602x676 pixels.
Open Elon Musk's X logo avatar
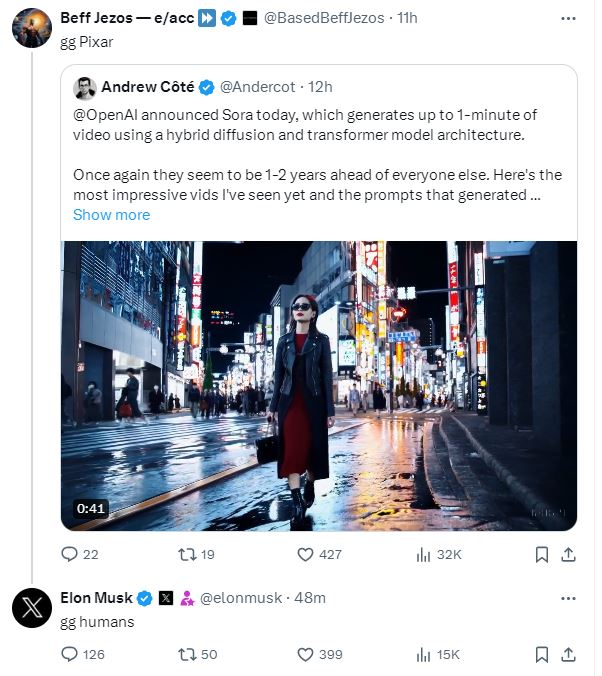32,607
